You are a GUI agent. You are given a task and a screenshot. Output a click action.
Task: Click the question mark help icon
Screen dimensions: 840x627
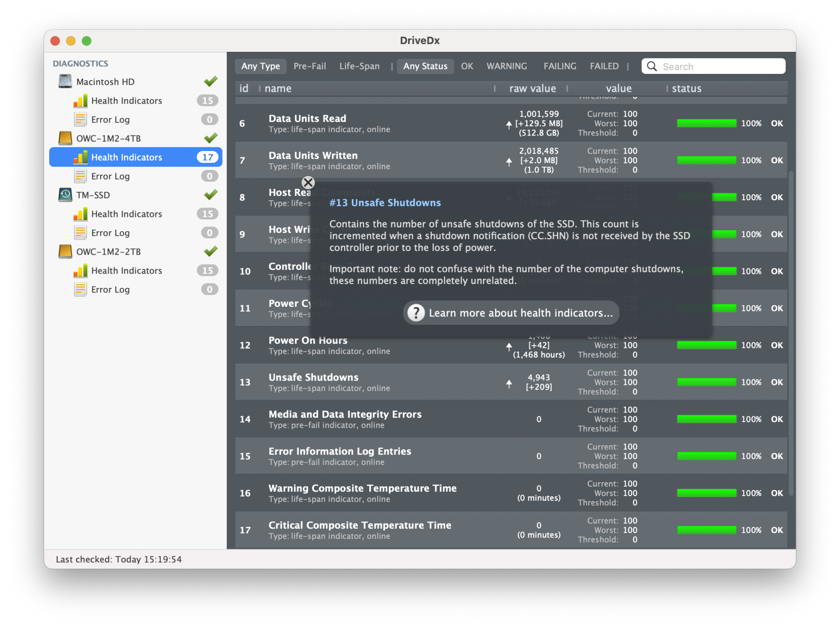pyautogui.click(x=416, y=313)
